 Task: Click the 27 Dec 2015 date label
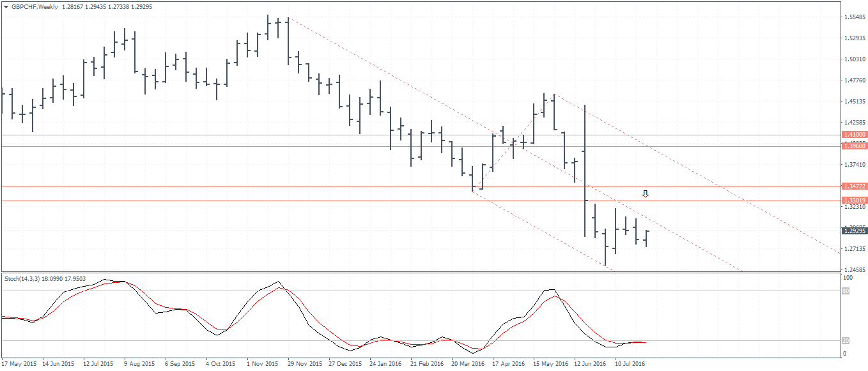pyautogui.click(x=346, y=364)
